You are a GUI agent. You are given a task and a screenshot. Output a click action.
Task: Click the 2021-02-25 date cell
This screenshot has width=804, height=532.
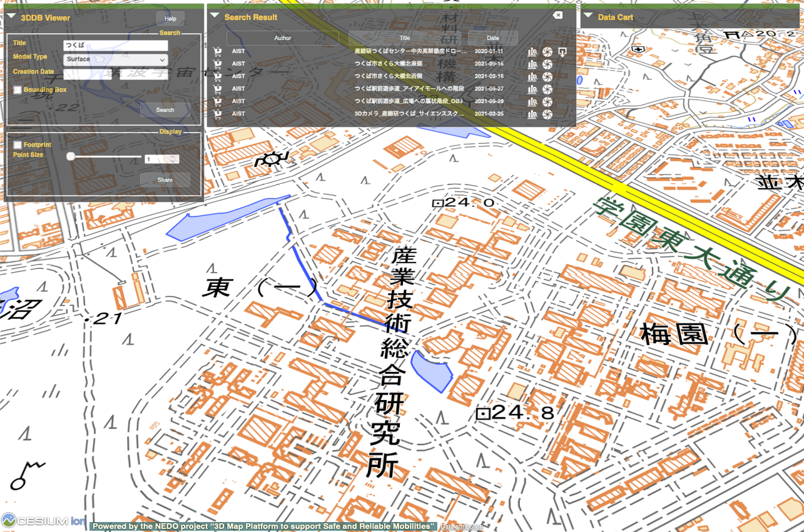click(x=489, y=114)
